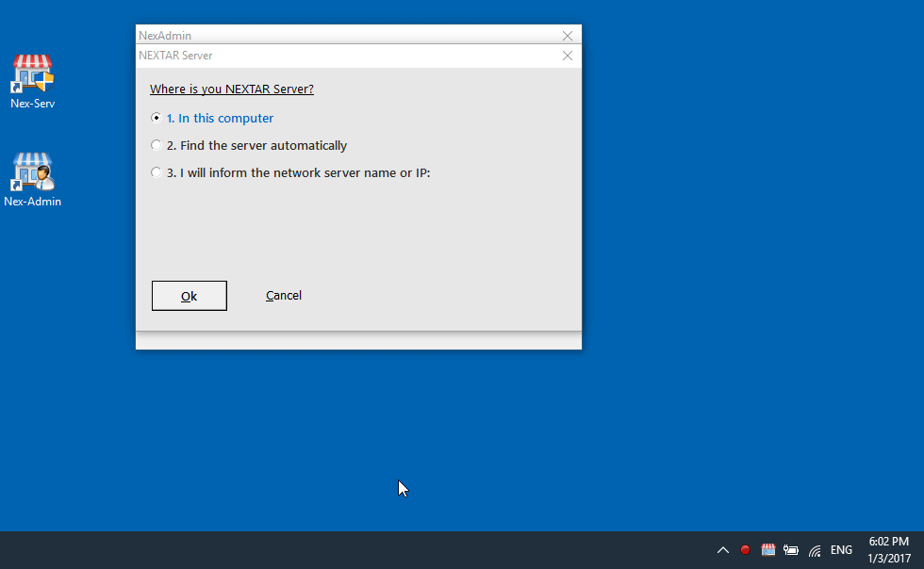Close the NexAdmin window
The image size is (924, 569).
tap(568, 36)
